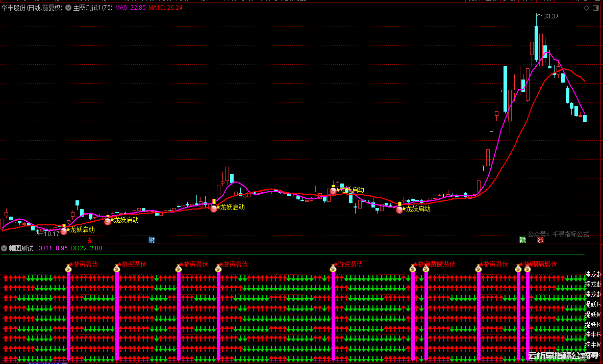Screen dimensions: 603x364
Task: Select the 幅图测试 sub-chart indicator name
Action: (x=21, y=249)
